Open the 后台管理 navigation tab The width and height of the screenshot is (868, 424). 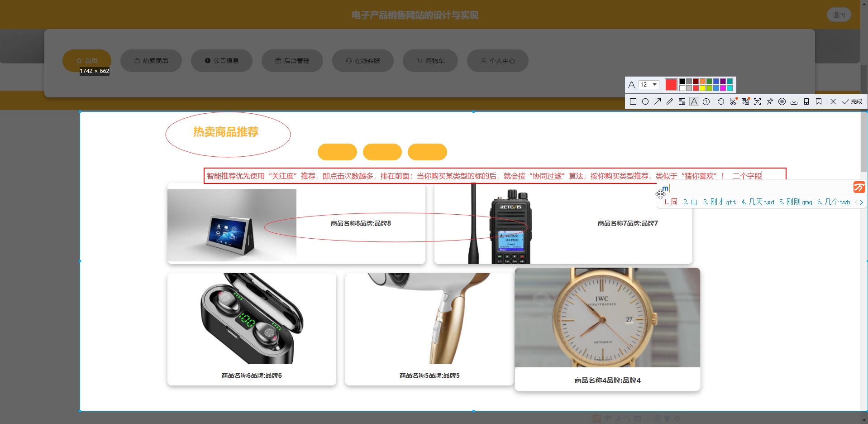(292, 61)
